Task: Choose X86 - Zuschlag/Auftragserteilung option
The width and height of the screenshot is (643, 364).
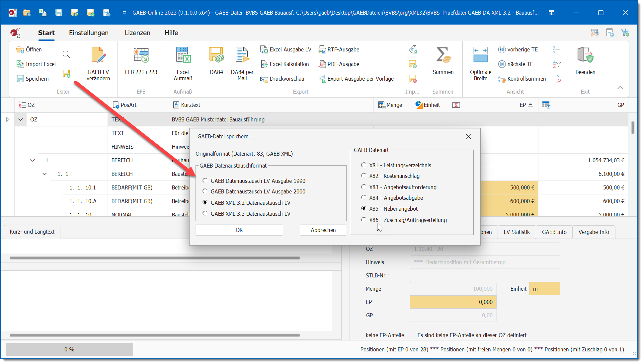Action: pos(364,220)
